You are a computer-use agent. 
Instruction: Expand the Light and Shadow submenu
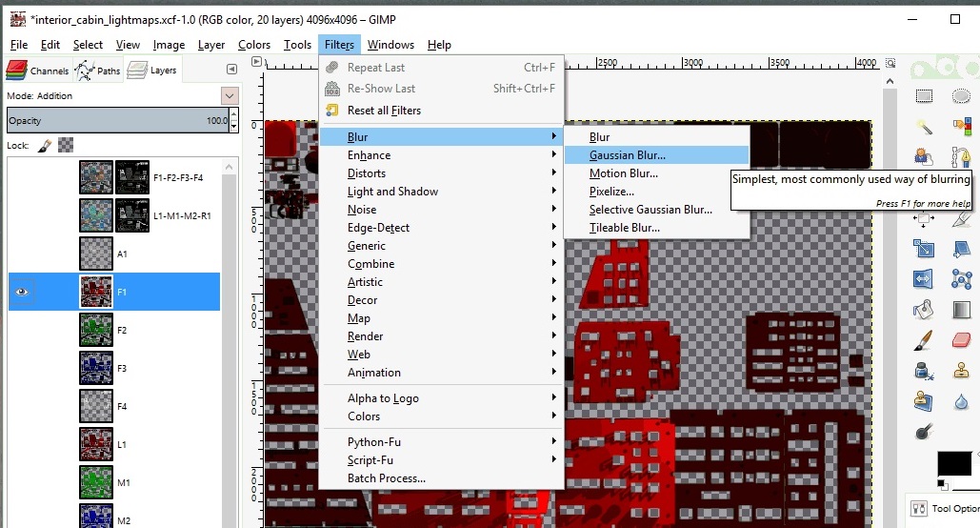392,192
